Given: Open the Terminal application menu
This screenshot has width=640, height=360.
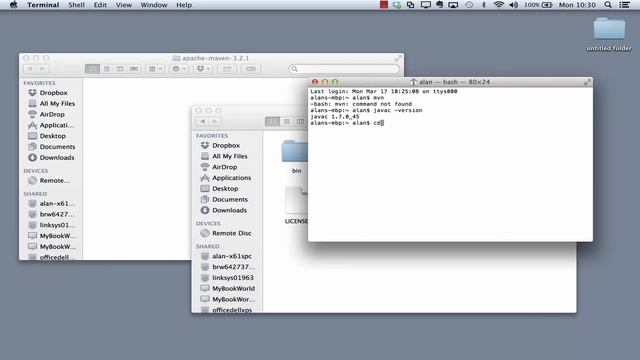Looking at the screenshot, I should tap(43, 5).
